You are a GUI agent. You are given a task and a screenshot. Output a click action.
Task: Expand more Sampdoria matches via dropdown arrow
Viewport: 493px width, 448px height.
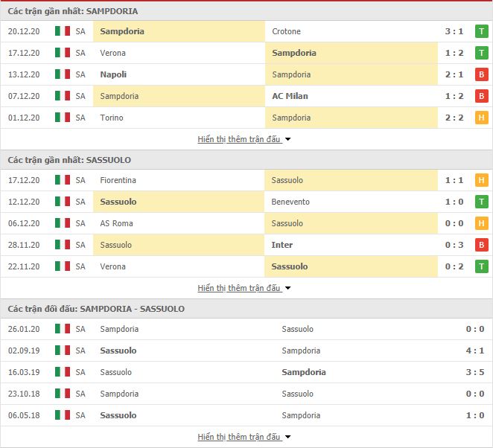point(287,139)
